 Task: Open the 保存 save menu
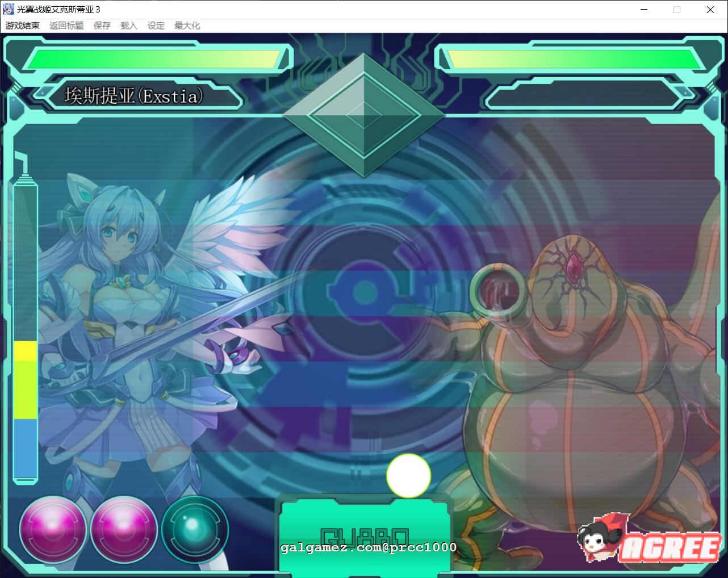coord(102,26)
